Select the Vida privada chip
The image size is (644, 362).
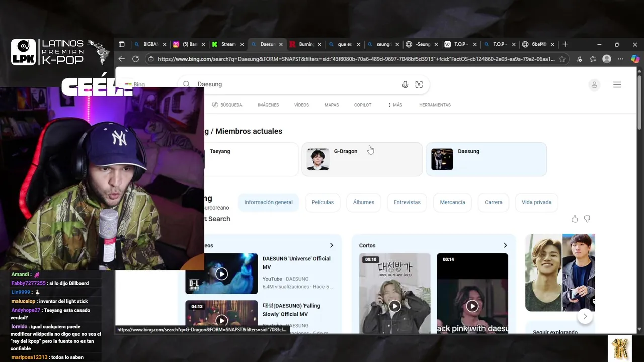coord(536,202)
